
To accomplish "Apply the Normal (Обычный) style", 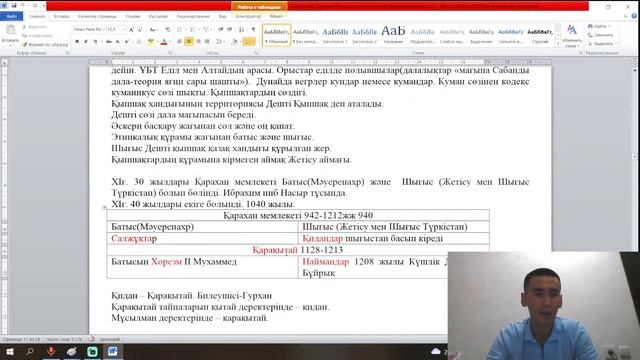I will (x=276, y=35).
